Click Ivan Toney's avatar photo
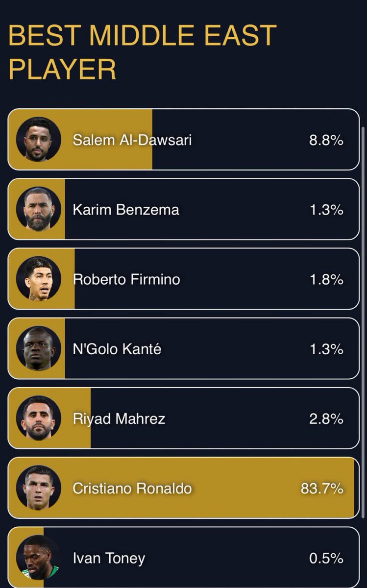Image resolution: width=367 pixels, height=588 pixels. pyautogui.click(x=38, y=557)
